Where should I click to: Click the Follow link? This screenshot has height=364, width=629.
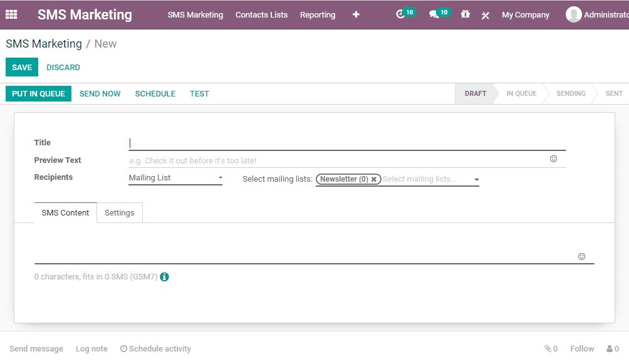582,349
